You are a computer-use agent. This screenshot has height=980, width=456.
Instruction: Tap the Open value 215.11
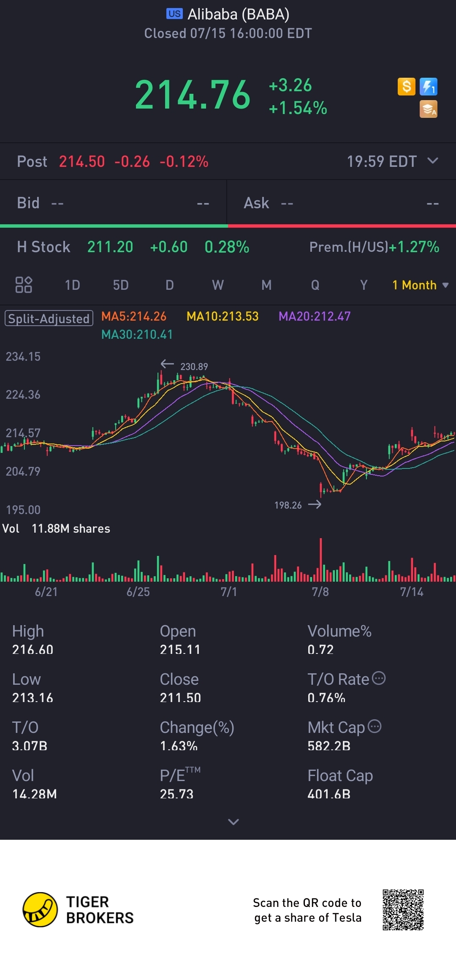point(180,649)
